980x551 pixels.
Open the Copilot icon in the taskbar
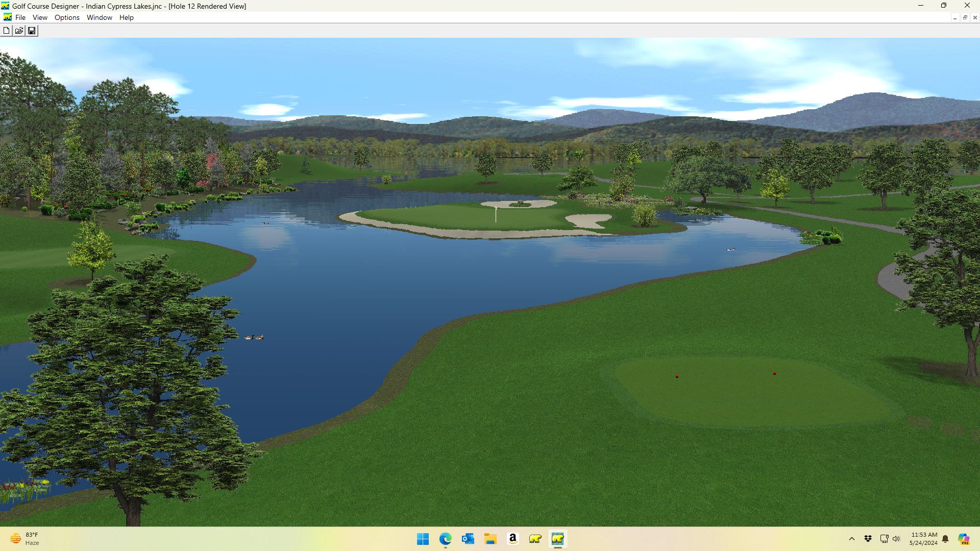click(964, 539)
